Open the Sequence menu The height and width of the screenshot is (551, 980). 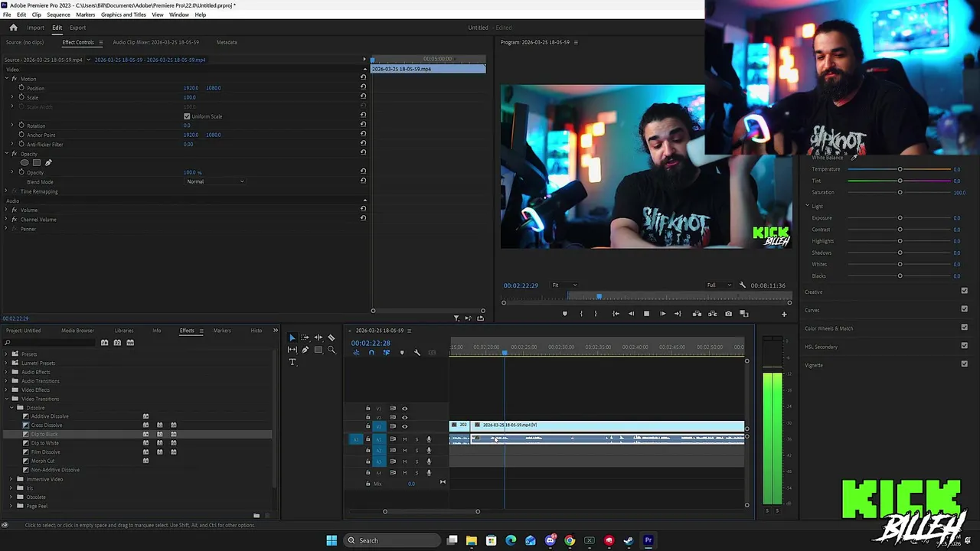[x=58, y=15]
